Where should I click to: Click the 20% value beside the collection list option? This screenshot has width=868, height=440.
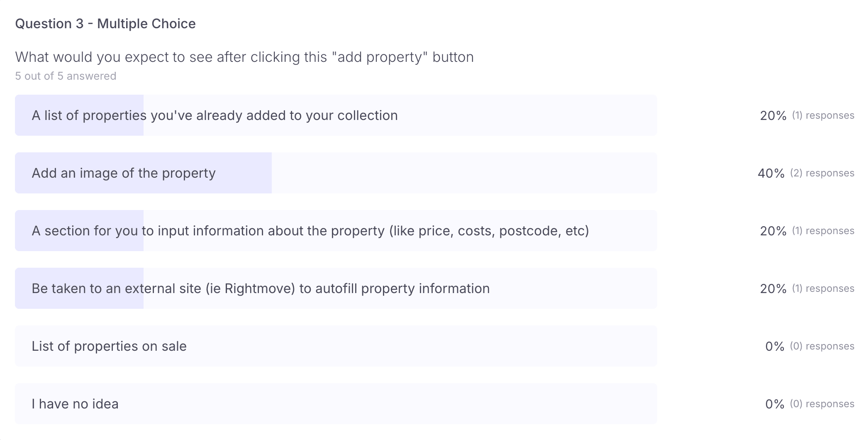[x=773, y=115]
